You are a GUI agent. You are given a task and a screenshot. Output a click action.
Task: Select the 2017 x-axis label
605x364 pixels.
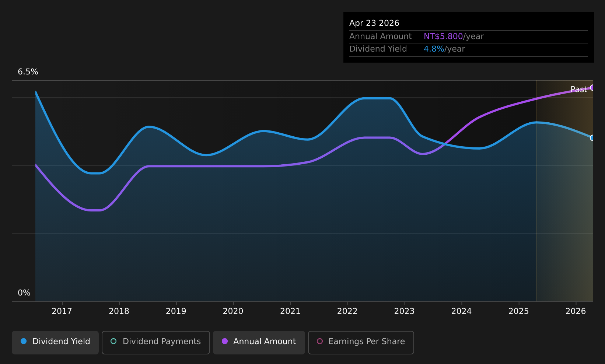[x=62, y=311]
